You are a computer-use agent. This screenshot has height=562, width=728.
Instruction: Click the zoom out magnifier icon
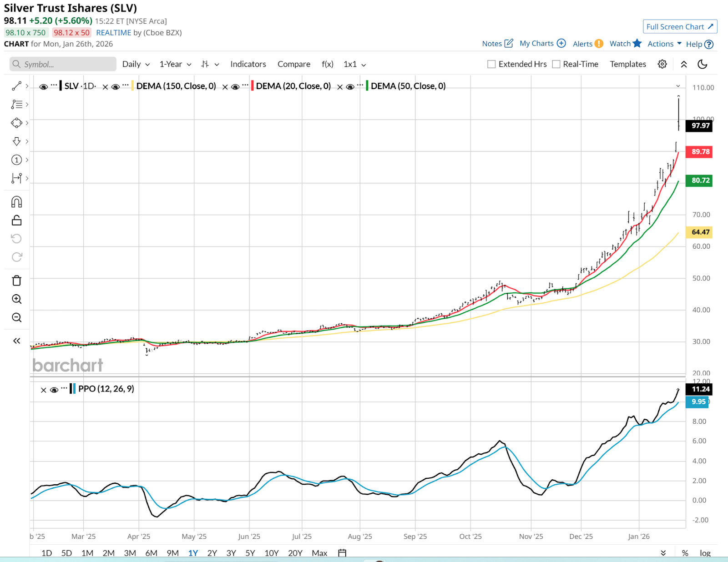click(16, 317)
